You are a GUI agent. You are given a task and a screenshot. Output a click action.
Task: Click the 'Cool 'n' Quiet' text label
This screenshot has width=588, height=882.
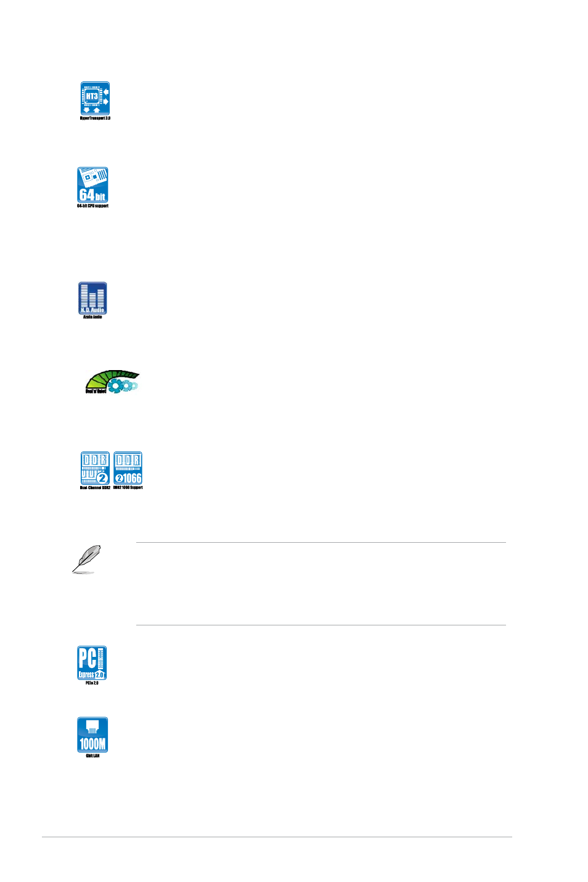[x=96, y=390]
